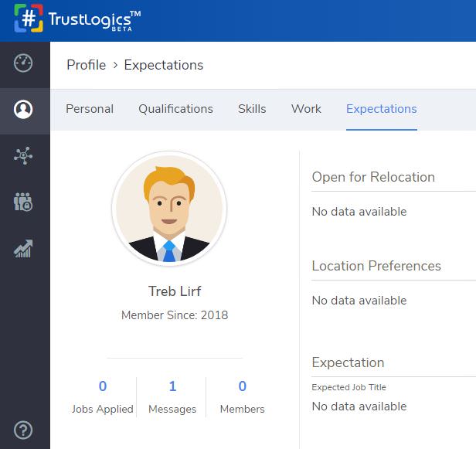Open the dashboard gauge sidebar icon
Image resolution: width=476 pixels, height=449 pixels.
23,63
